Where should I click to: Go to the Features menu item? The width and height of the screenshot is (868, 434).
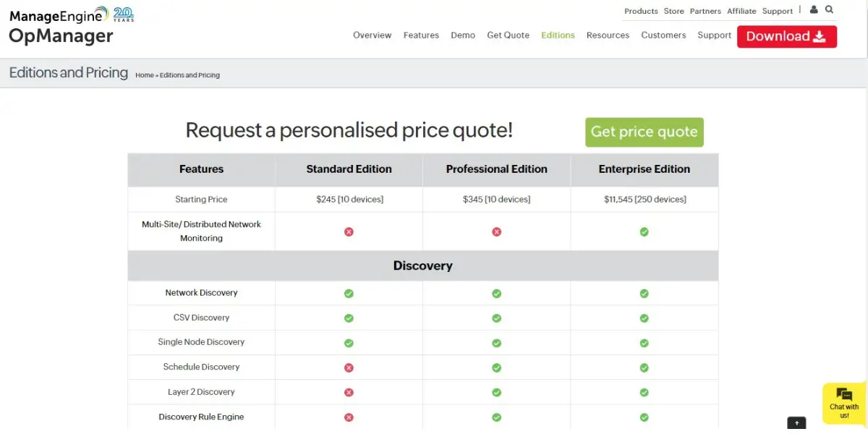[x=421, y=35]
